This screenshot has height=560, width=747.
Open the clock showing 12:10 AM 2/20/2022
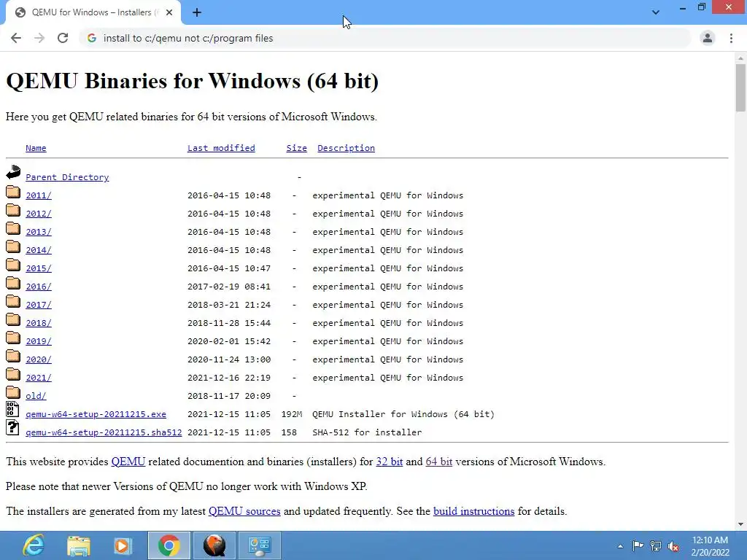pyautogui.click(x=710, y=546)
